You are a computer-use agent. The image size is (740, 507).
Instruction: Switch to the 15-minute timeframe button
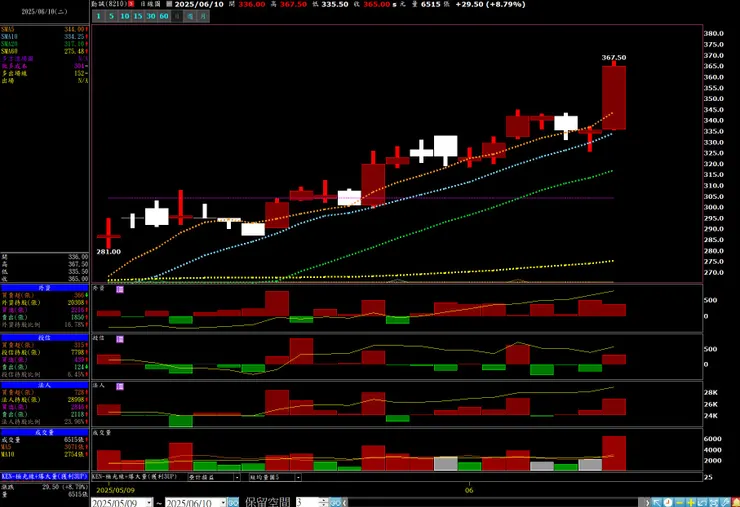(x=137, y=16)
